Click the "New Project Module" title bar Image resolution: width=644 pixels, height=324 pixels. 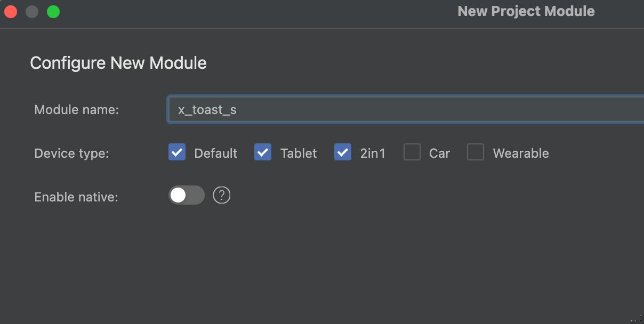point(526,12)
